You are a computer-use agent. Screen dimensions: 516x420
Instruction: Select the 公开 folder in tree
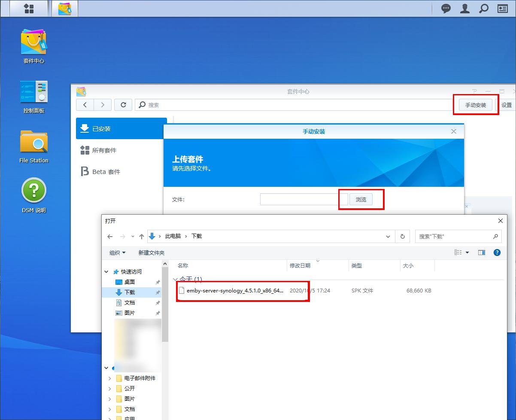point(130,389)
